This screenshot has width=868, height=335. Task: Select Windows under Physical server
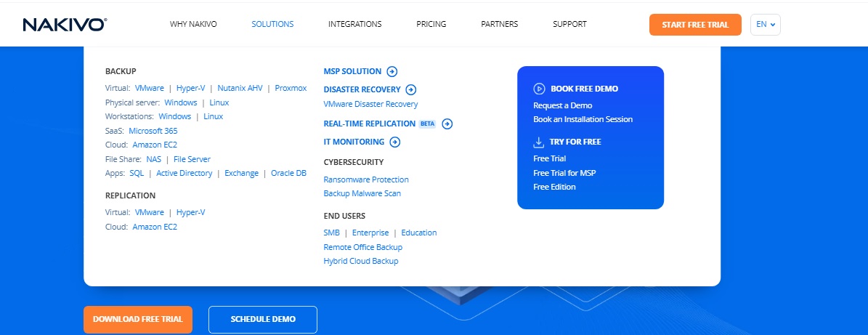pos(180,103)
